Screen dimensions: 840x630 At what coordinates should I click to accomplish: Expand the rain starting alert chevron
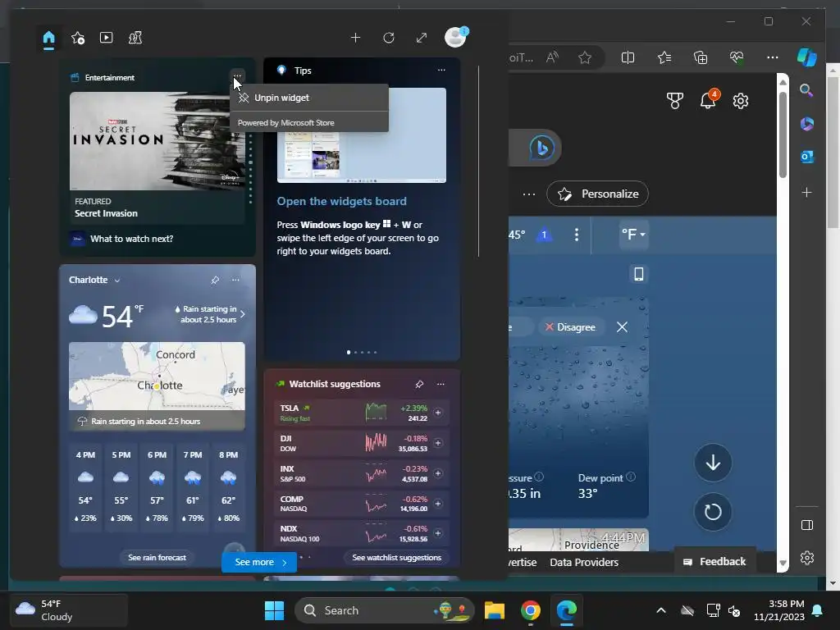pyautogui.click(x=243, y=314)
